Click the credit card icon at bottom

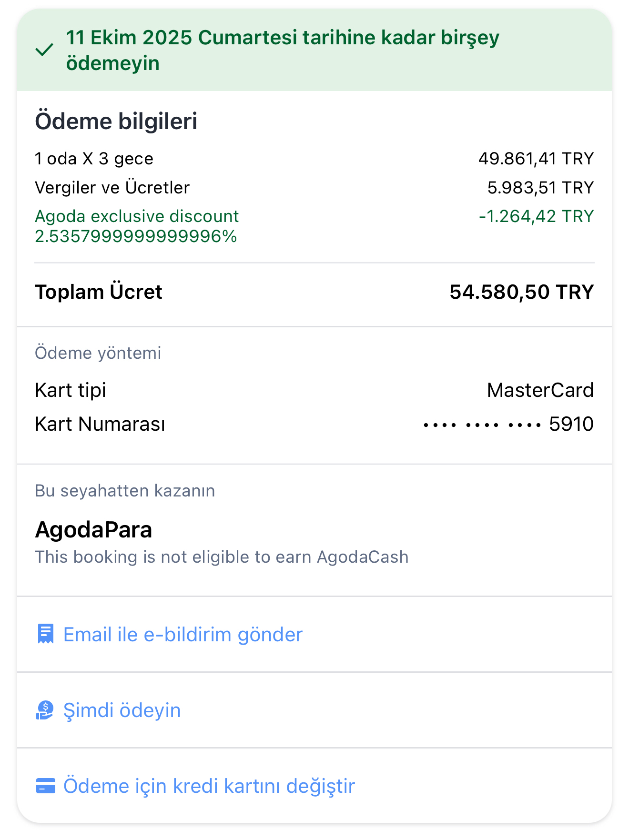point(46,786)
